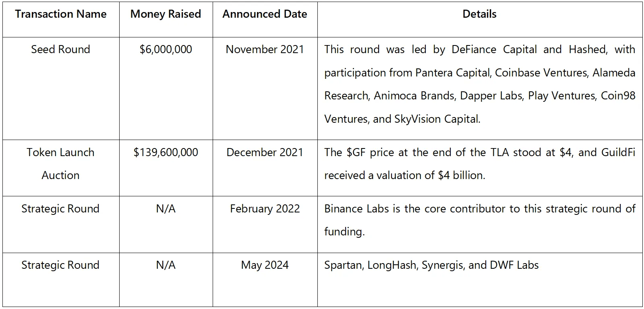Image resolution: width=644 pixels, height=309 pixels.
Task: Click the $6,000,000 amount cell
Action: [166, 49]
